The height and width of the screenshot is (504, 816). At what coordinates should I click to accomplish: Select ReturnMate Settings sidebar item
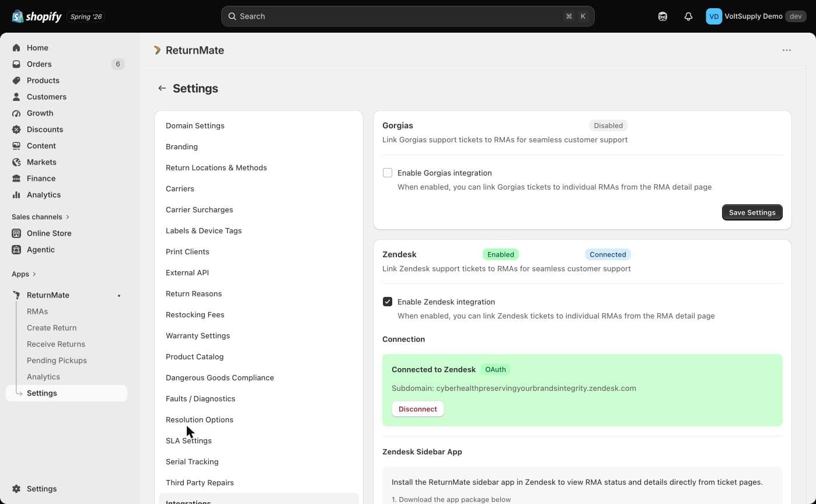click(67, 393)
